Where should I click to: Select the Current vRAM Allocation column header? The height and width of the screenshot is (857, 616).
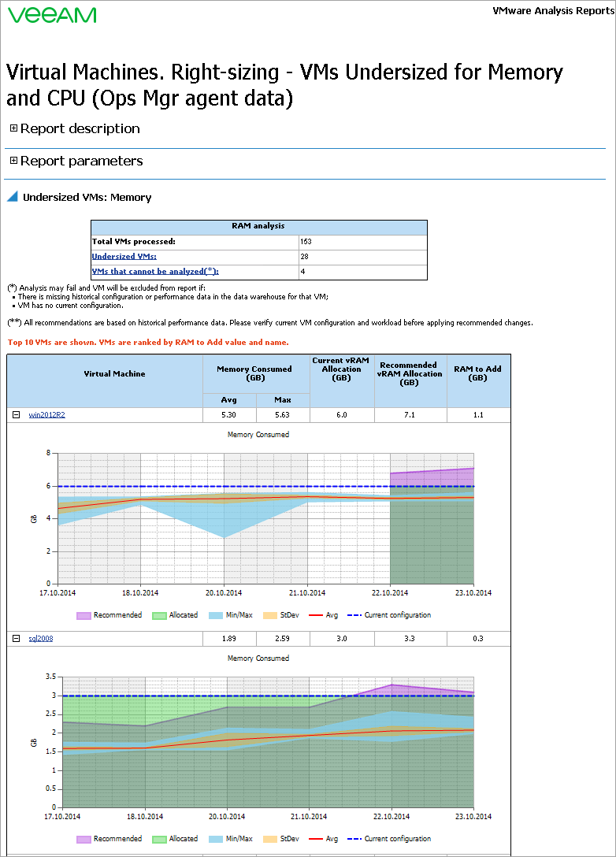[x=342, y=381]
